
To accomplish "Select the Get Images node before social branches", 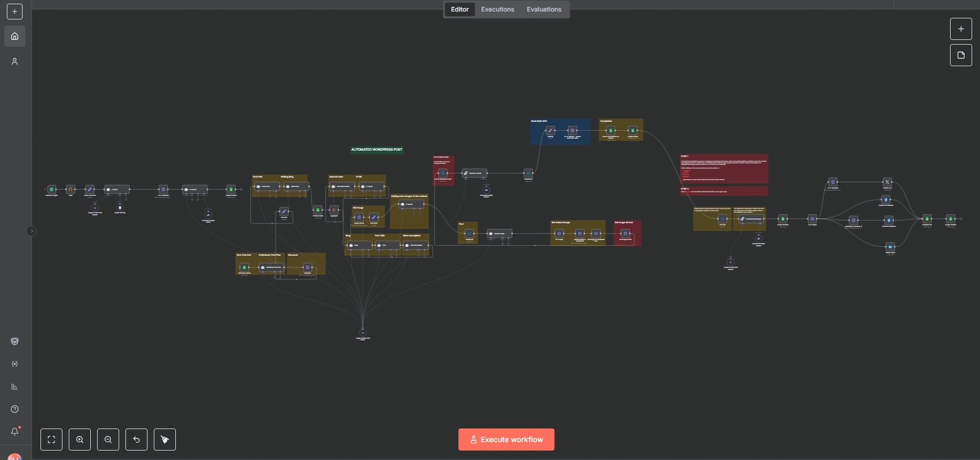I will pyautogui.click(x=812, y=218).
